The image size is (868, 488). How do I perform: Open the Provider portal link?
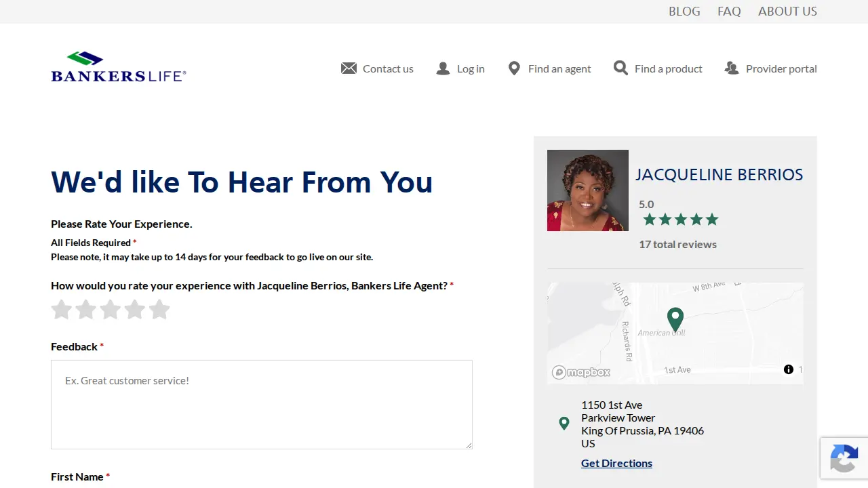(781, 68)
